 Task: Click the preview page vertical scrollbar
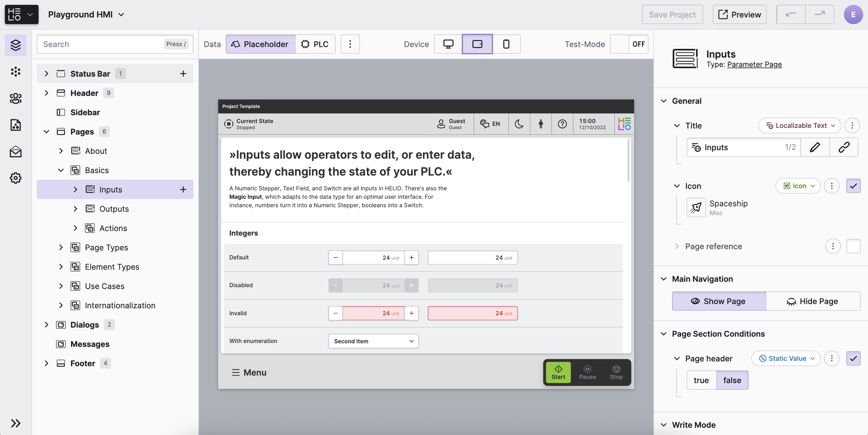(x=628, y=160)
